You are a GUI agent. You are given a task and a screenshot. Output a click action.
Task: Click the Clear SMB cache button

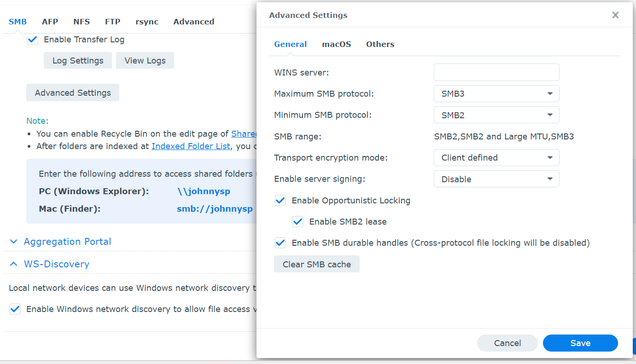pyautogui.click(x=316, y=264)
